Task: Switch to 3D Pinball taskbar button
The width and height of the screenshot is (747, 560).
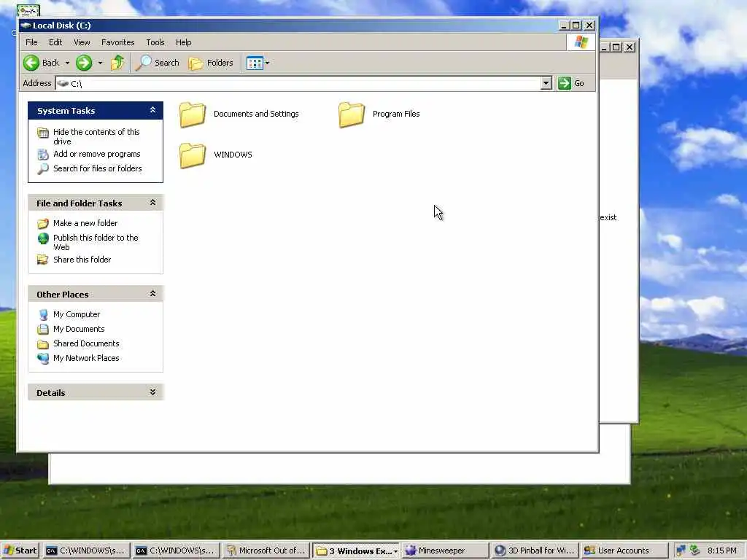Action: tap(535, 551)
